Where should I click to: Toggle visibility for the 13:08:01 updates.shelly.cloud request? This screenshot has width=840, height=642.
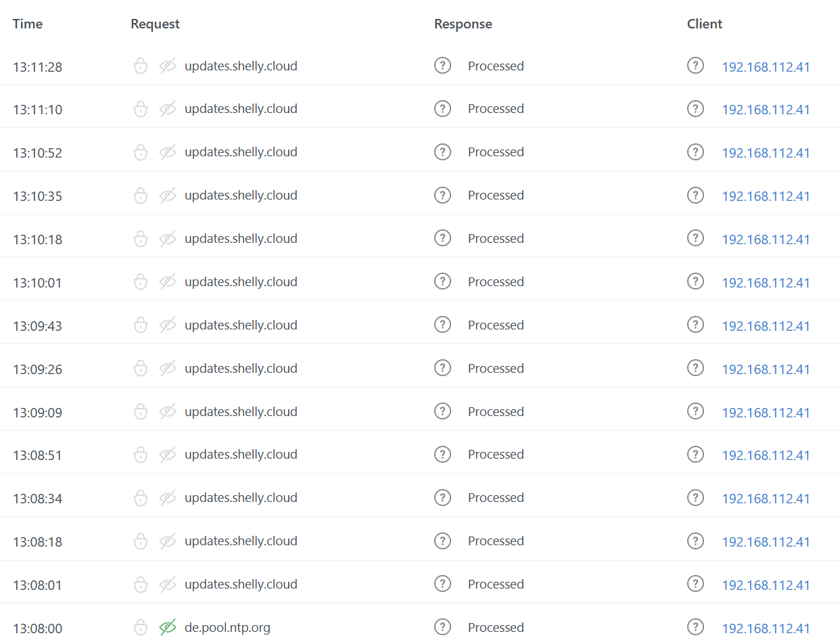[x=167, y=584]
